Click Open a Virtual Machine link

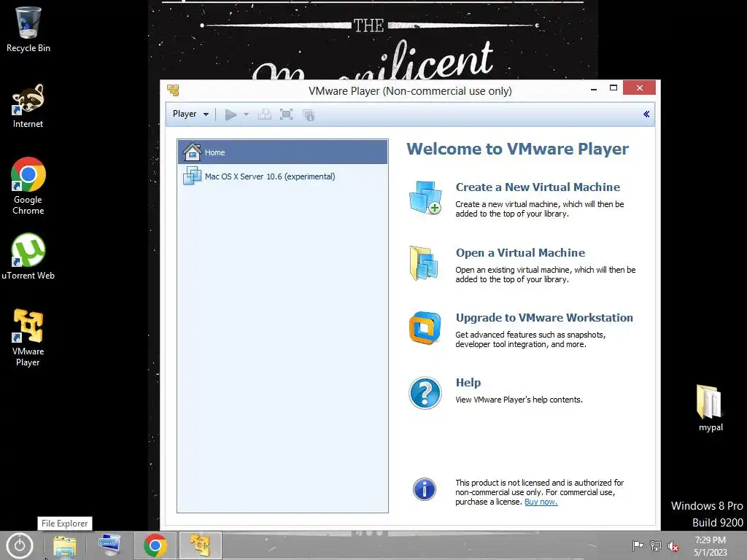click(520, 253)
